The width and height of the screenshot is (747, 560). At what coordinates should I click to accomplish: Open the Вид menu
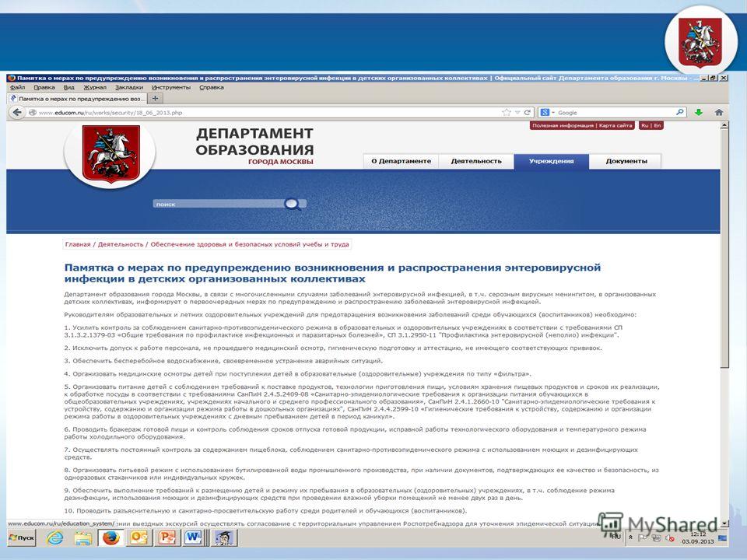[69, 88]
